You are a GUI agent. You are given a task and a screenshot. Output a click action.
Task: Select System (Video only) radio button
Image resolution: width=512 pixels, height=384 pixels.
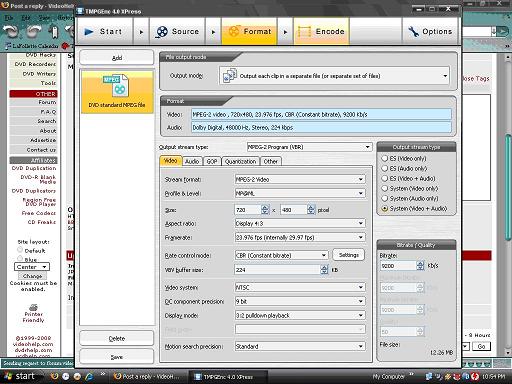point(385,188)
